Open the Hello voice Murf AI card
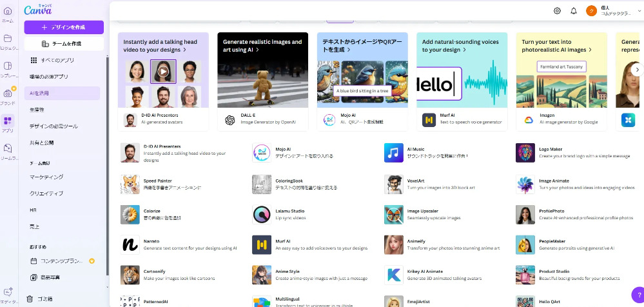The image size is (644, 307). [462, 82]
